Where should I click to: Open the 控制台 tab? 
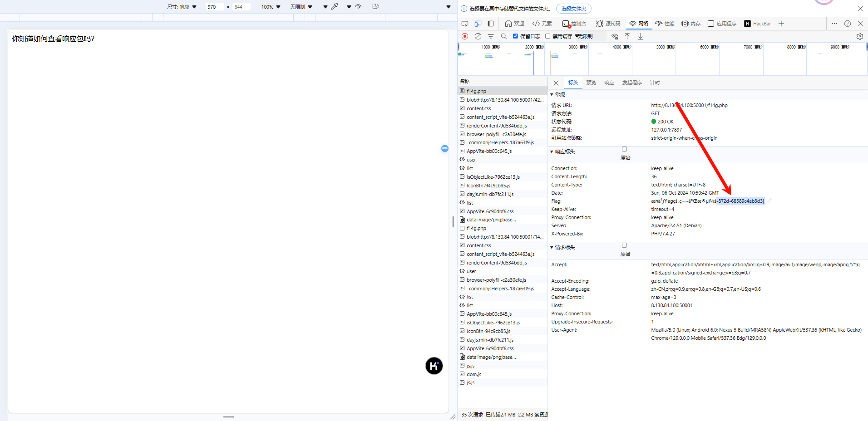pos(574,24)
